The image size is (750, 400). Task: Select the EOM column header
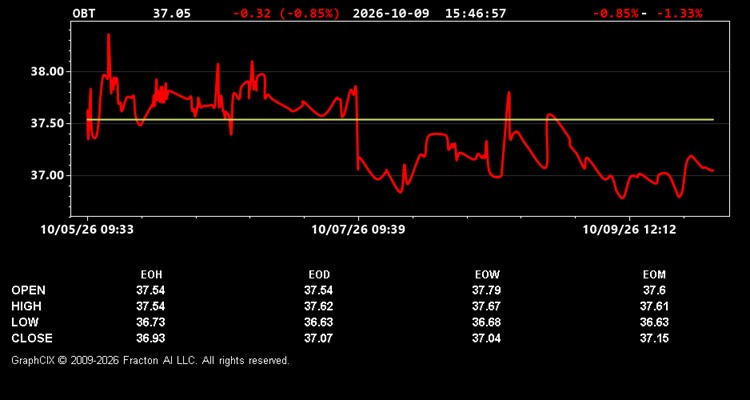pyautogui.click(x=654, y=275)
